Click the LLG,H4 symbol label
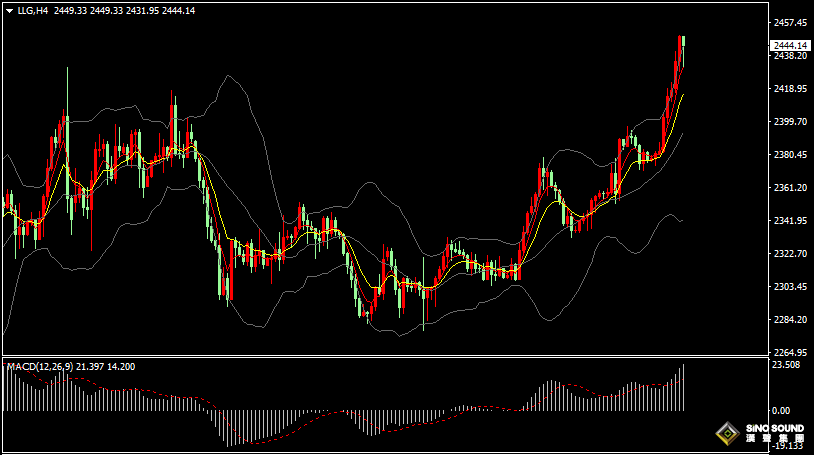 (x=32, y=10)
